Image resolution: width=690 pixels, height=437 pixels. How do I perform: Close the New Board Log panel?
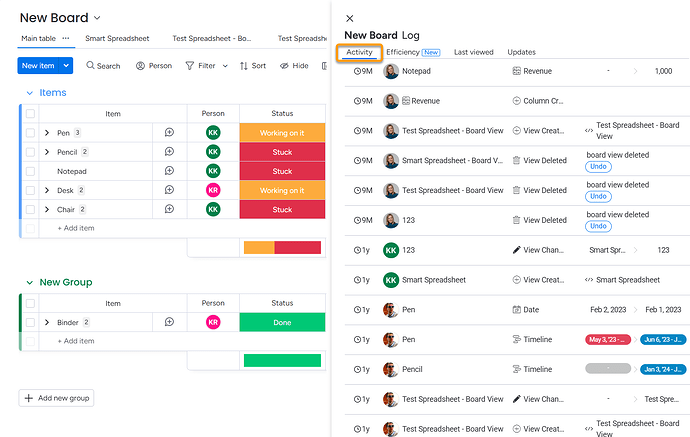click(x=350, y=18)
